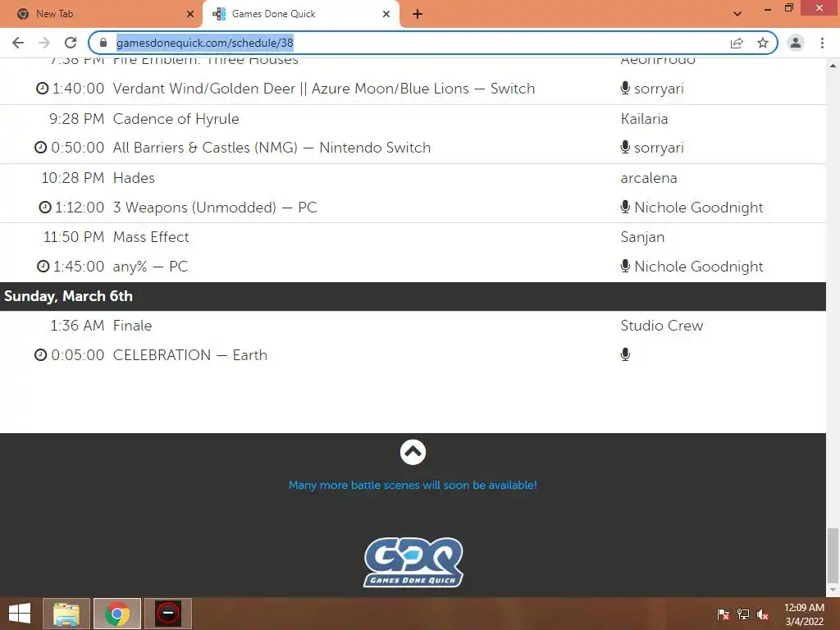Expand the tab search dropdown arrow

pyautogui.click(x=737, y=14)
